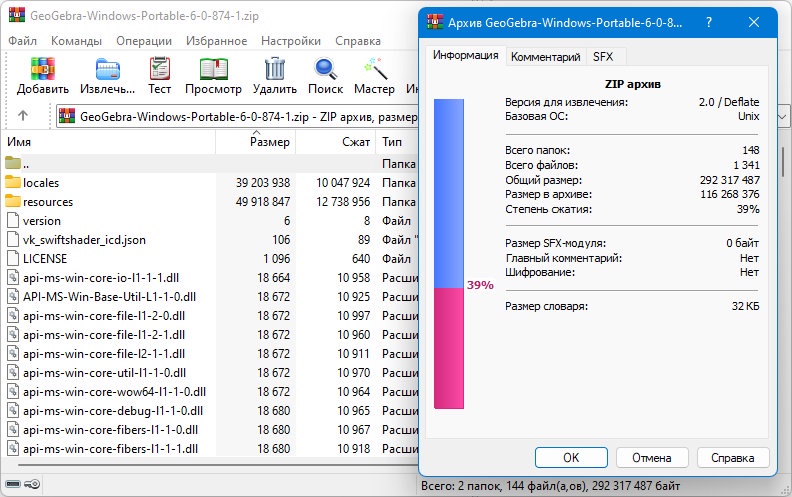Sort by the Тип column header
Screen dimensions: 792x497
(397, 142)
